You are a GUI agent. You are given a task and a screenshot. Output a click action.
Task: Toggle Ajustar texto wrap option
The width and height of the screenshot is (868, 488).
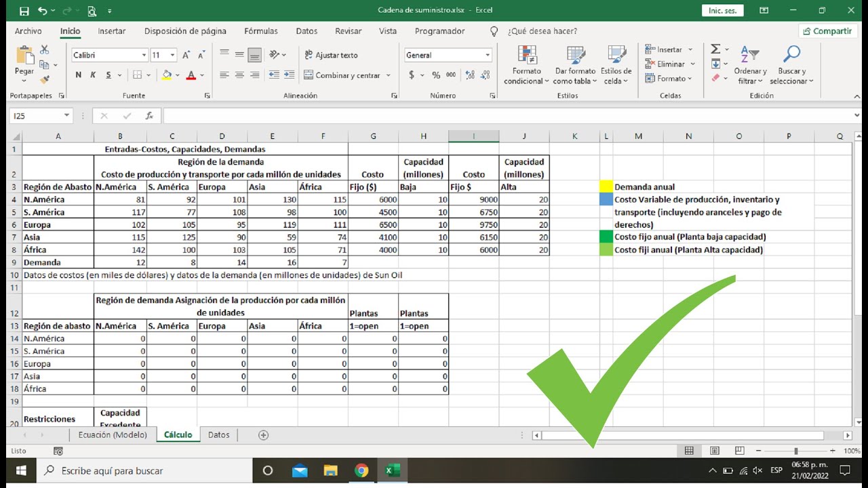click(x=330, y=55)
